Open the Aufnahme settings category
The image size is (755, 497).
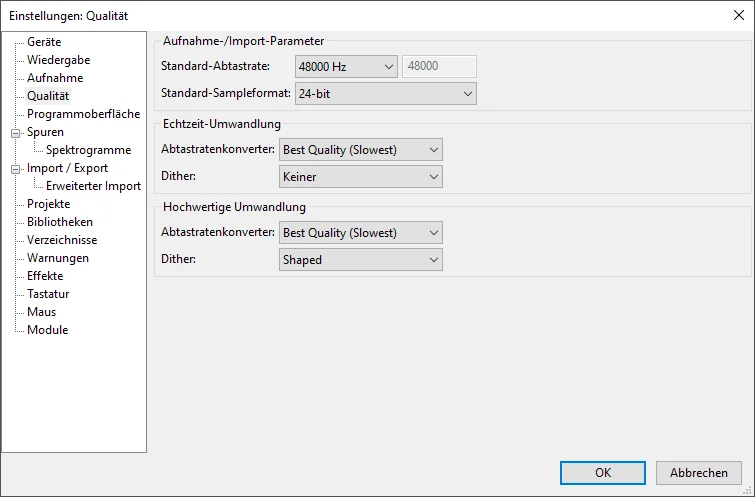click(x=55, y=78)
